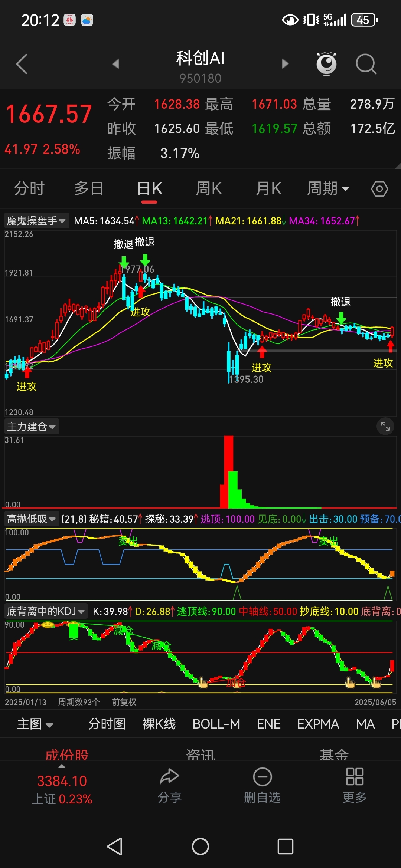
Task: Tap the Android recent apps square
Action: pyautogui.click(x=286, y=846)
